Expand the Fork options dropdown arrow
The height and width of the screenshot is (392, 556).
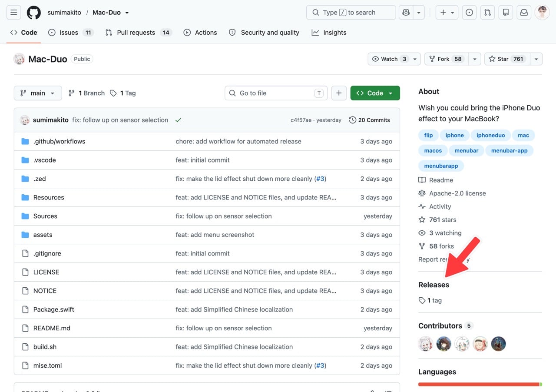[475, 59]
